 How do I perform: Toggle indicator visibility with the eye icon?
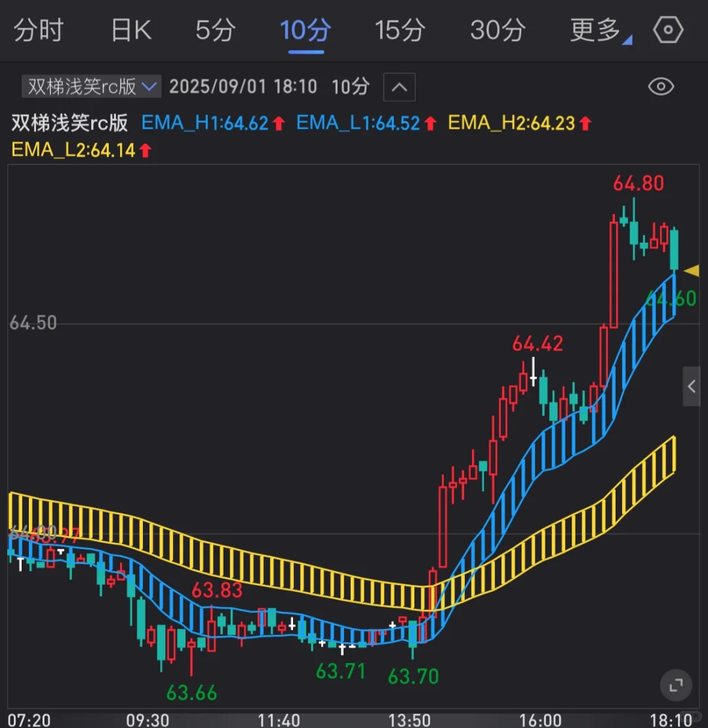661,86
